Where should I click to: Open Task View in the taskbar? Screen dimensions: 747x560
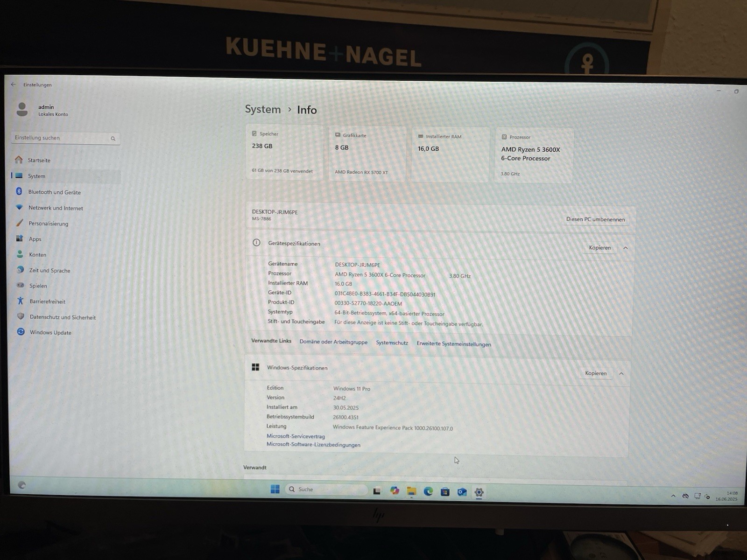pyautogui.click(x=377, y=490)
